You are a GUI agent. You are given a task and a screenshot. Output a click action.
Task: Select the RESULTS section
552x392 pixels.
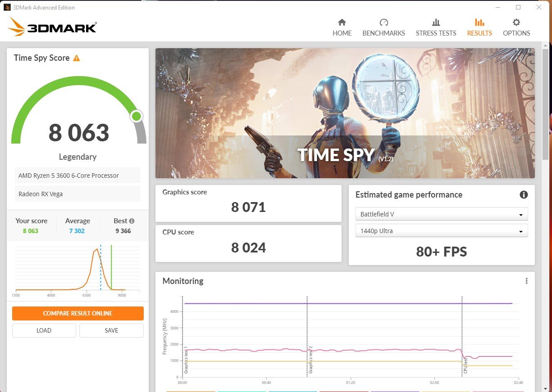[479, 27]
